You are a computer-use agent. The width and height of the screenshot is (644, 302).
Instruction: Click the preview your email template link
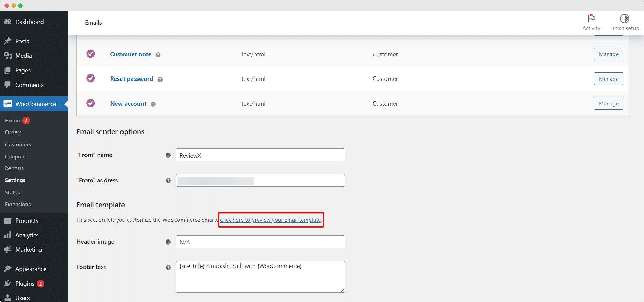coord(270,220)
